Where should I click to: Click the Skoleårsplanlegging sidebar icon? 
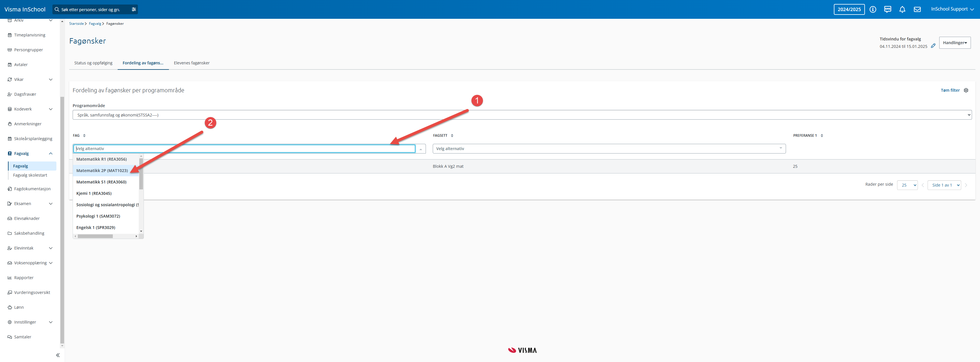[9, 139]
